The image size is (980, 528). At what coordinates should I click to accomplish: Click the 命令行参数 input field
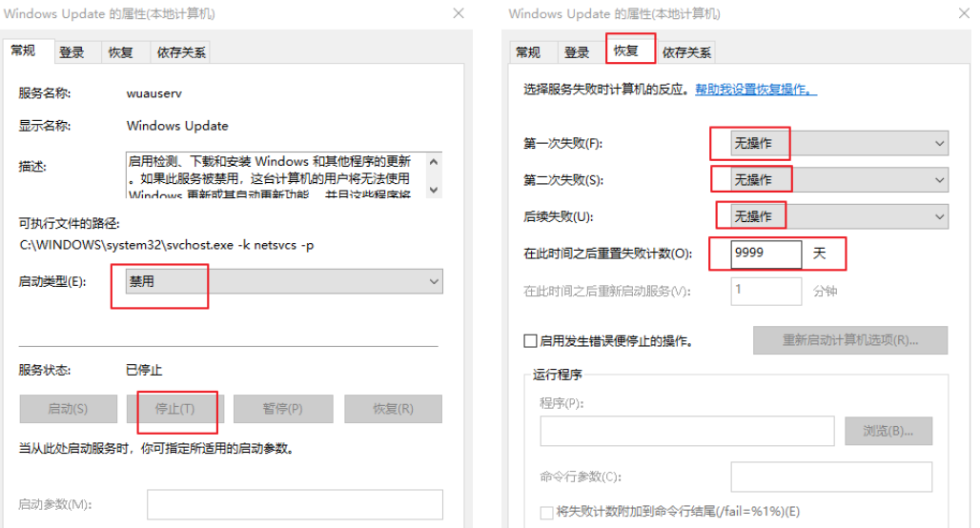click(831, 477)
